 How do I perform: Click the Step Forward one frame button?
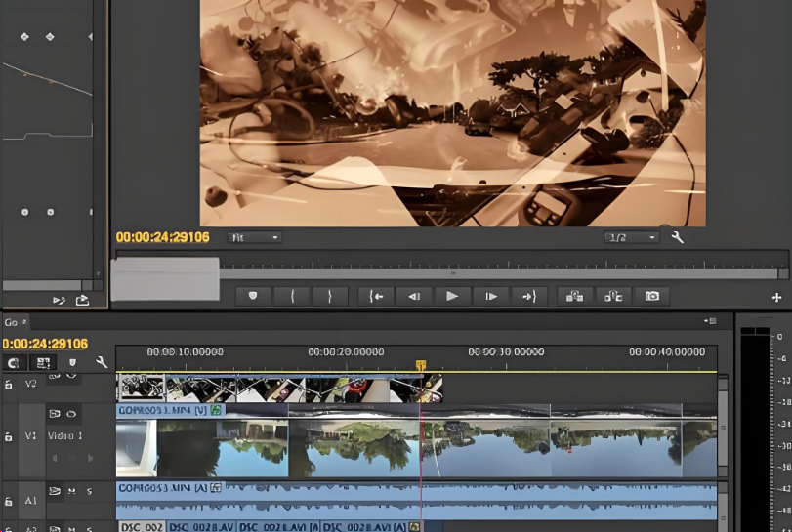491,296
